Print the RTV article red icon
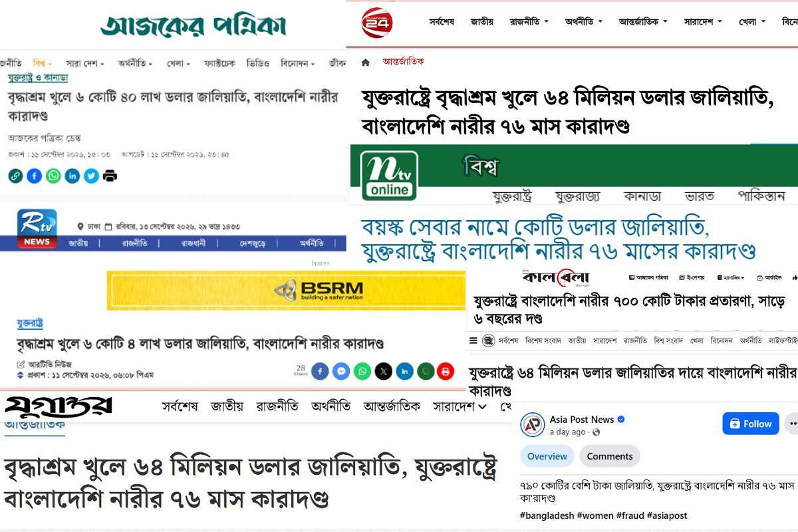The width and height of the screenshot is (798, 532). coord(446,371)
